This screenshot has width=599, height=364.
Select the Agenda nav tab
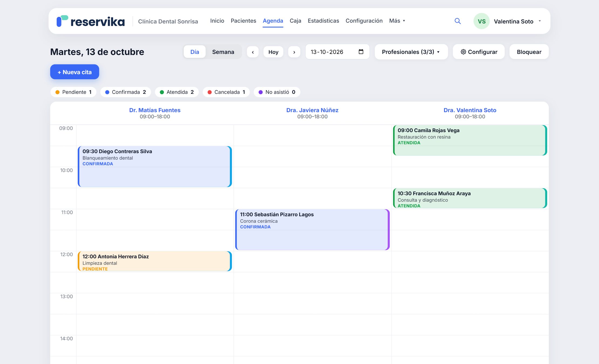(273, 21)
